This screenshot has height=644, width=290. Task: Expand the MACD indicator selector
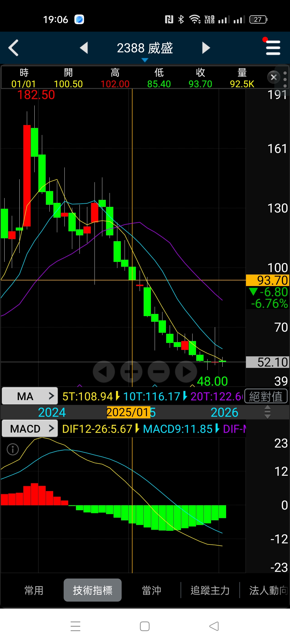[x=30, y=429]
